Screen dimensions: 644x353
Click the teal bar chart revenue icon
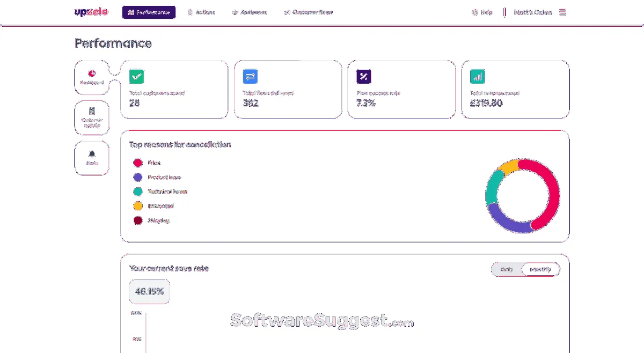pyautogui.click(x=478, y=77)
